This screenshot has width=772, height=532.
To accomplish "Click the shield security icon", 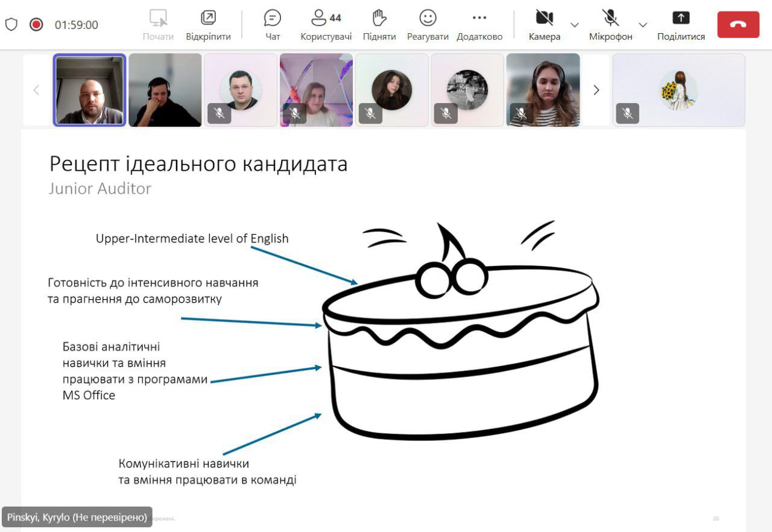I will (x=11, y=25).
